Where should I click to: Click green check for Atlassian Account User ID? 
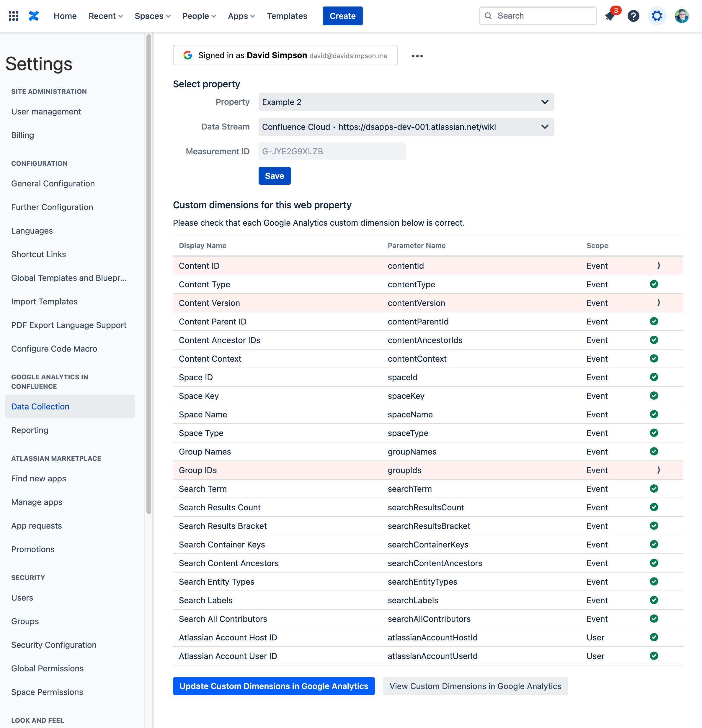(x=654, y=656)
